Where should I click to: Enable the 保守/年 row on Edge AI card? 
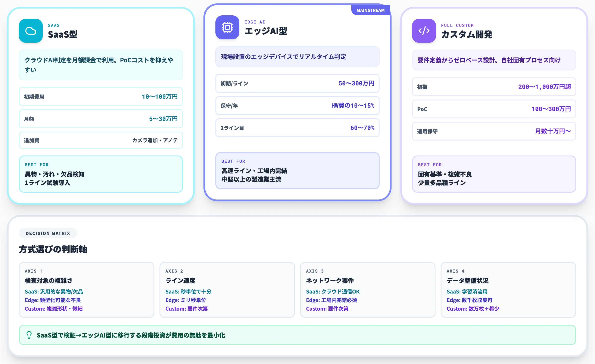pos(297,106)
